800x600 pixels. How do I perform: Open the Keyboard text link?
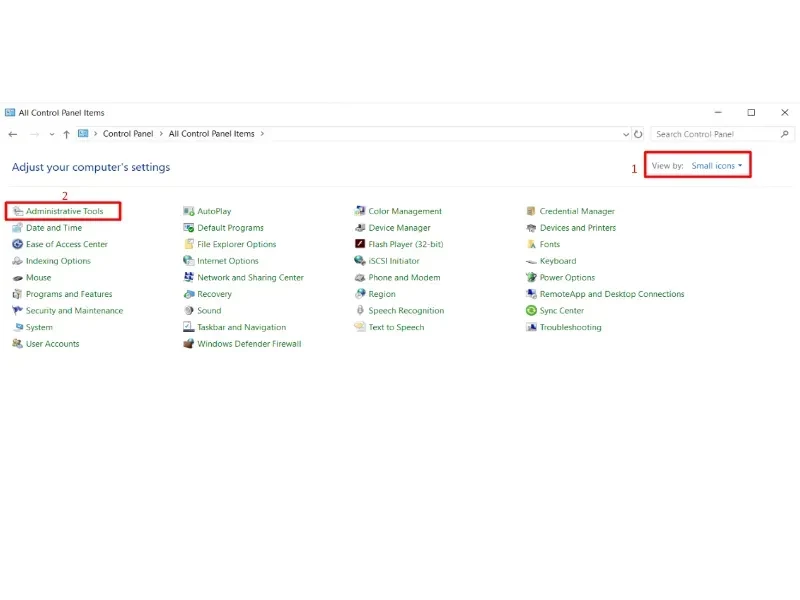558,261
